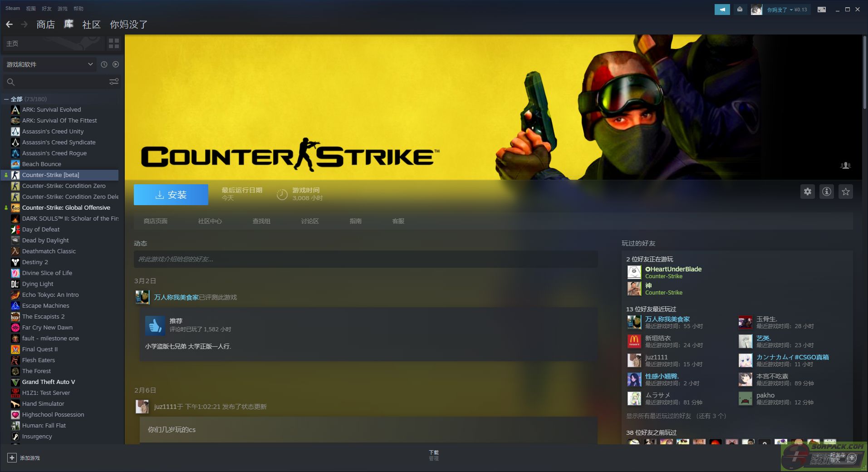Viewport: 868px width, 472px height.
Task: Open juz1111 avatar in activity feed
Action: click(x=142, y=407)
